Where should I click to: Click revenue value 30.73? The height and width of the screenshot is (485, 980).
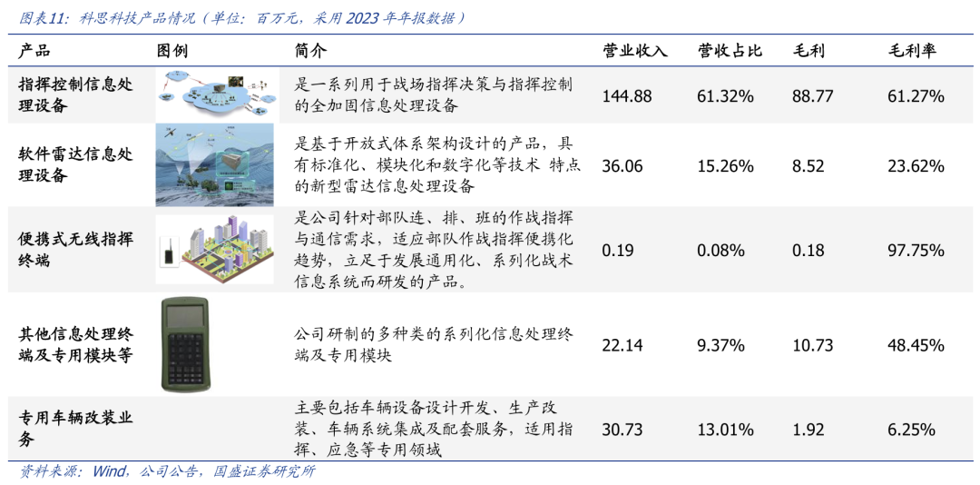pyautogui.click(x=623, y=430)
